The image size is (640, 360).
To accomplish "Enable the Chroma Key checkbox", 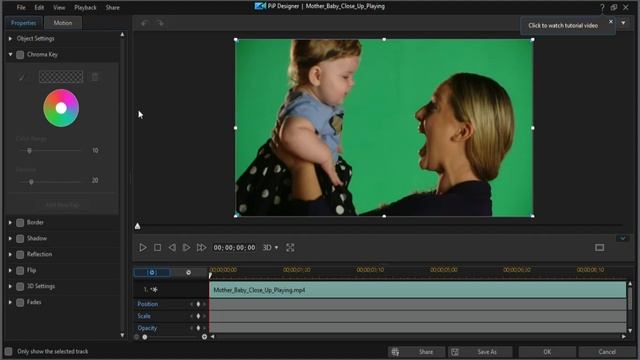I will coord(20,55).
